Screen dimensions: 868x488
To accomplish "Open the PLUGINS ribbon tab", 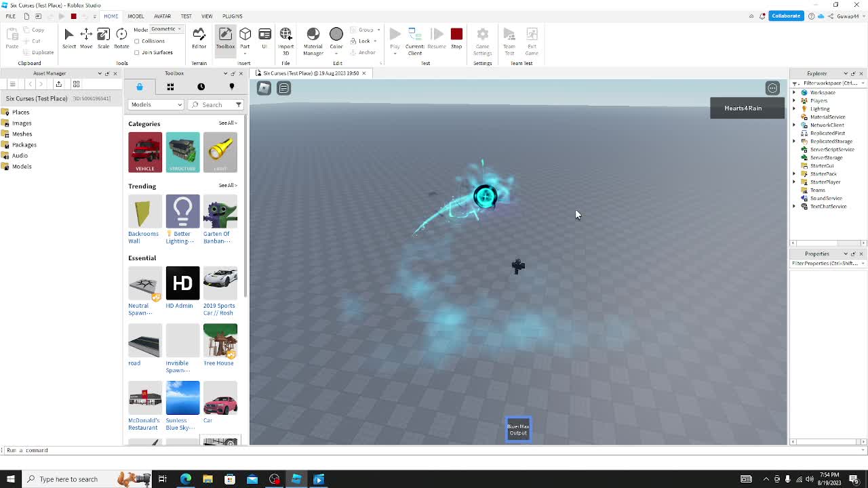I will (232, 16).
